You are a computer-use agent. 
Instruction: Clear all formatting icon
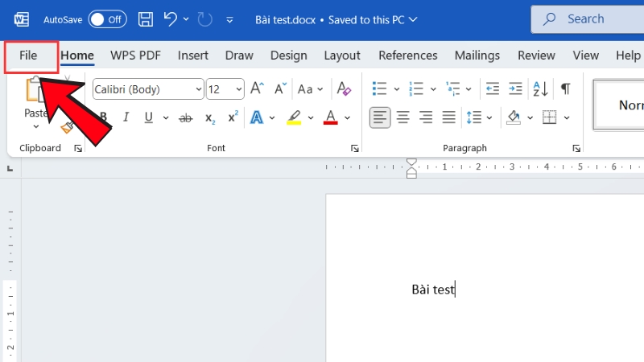coord(344,88)
